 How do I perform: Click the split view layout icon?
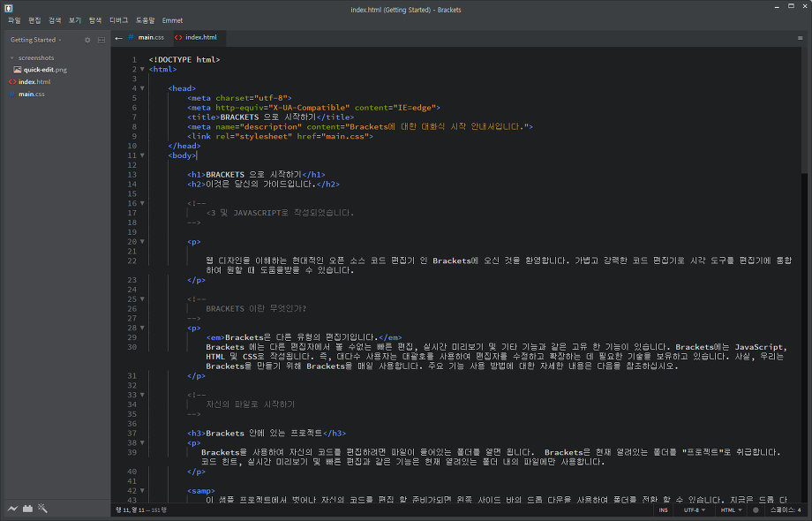101,40
